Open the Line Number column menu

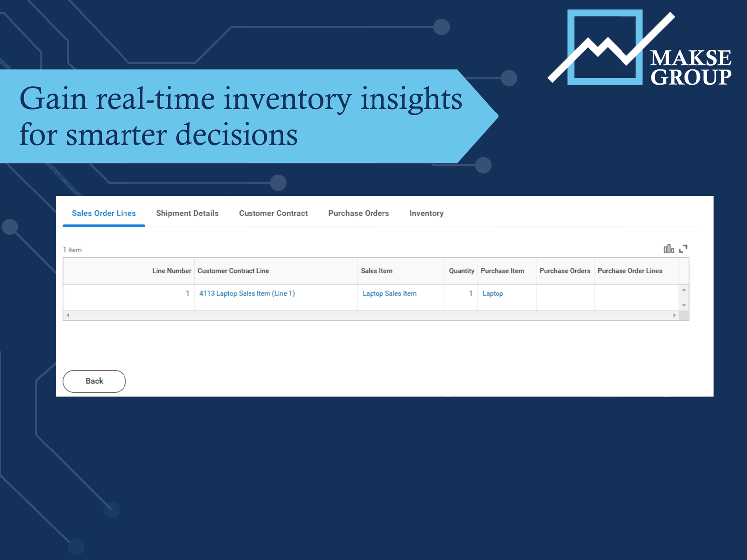point(171,271)
